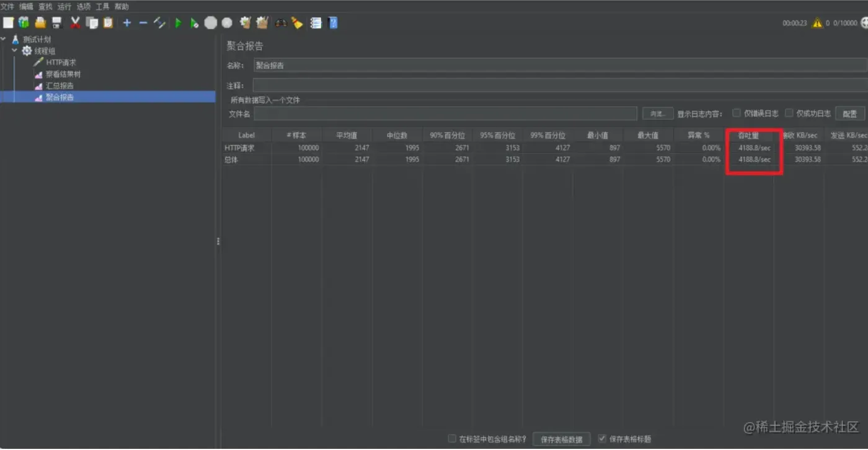
Task: Copy element using the Copy icon
Action: [x=92, y=23]
